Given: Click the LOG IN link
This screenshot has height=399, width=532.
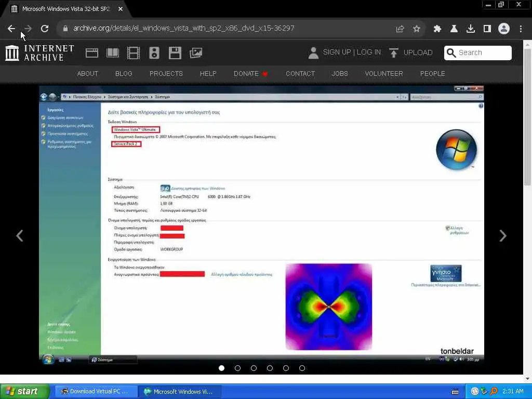Looking at the screenshot, I should click(369, 52).
